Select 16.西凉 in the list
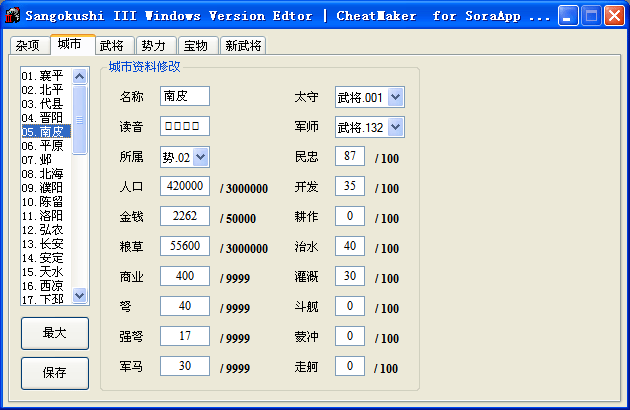630x410 pixels. (45, 285)
